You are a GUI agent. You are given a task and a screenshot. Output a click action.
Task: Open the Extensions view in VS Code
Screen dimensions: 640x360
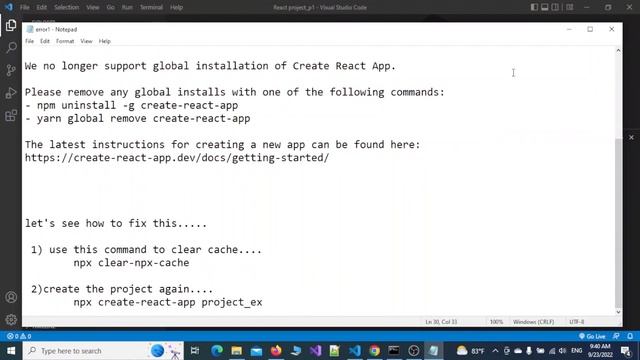click(11, 116)
